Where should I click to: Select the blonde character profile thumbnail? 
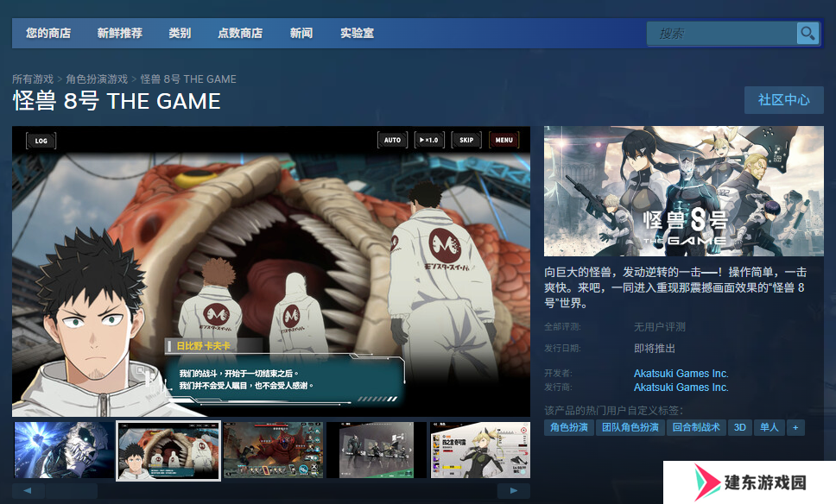click(480, 450)
